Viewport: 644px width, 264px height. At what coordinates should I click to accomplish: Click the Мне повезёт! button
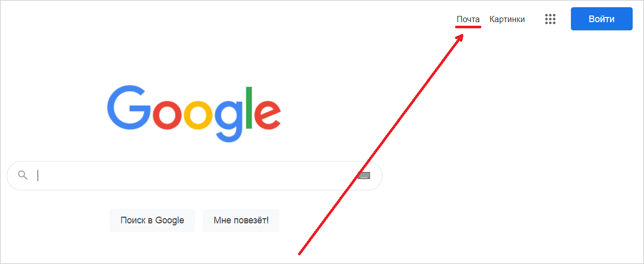[x=241, y=220]
